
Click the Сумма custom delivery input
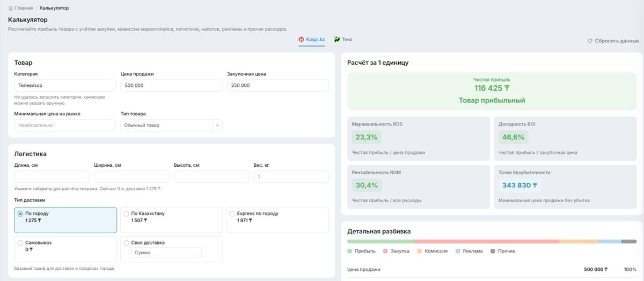tap(166, 253)
